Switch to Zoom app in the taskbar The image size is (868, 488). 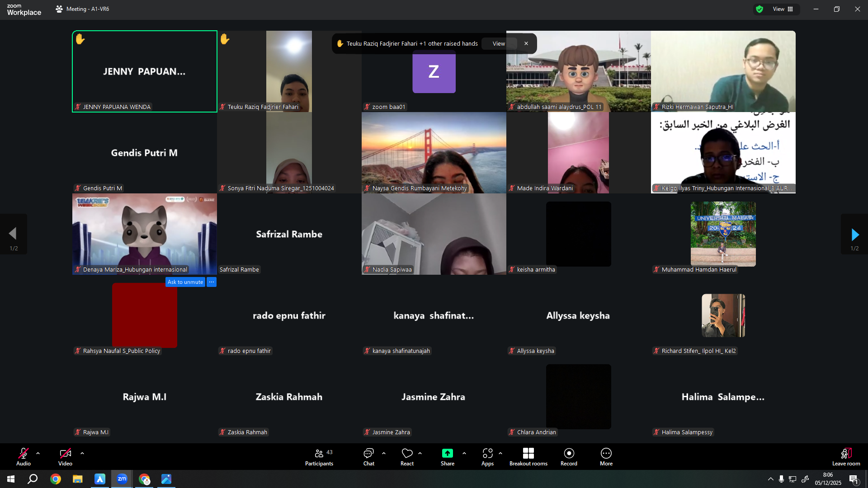(122, 479)
